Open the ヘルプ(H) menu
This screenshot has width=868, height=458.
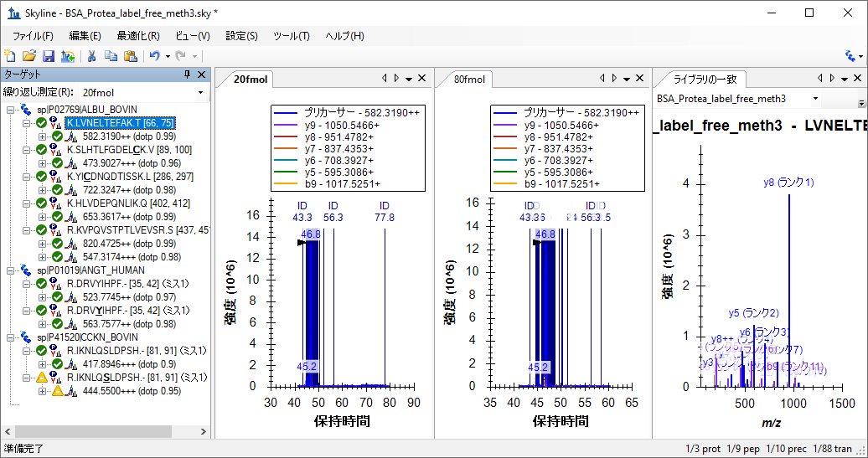tap(344, 36)
